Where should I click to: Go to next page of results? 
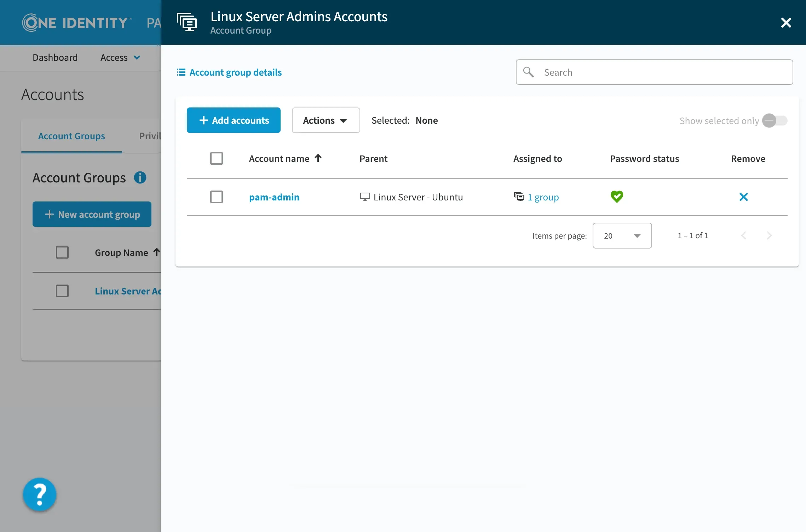click(x=769, y=235)
